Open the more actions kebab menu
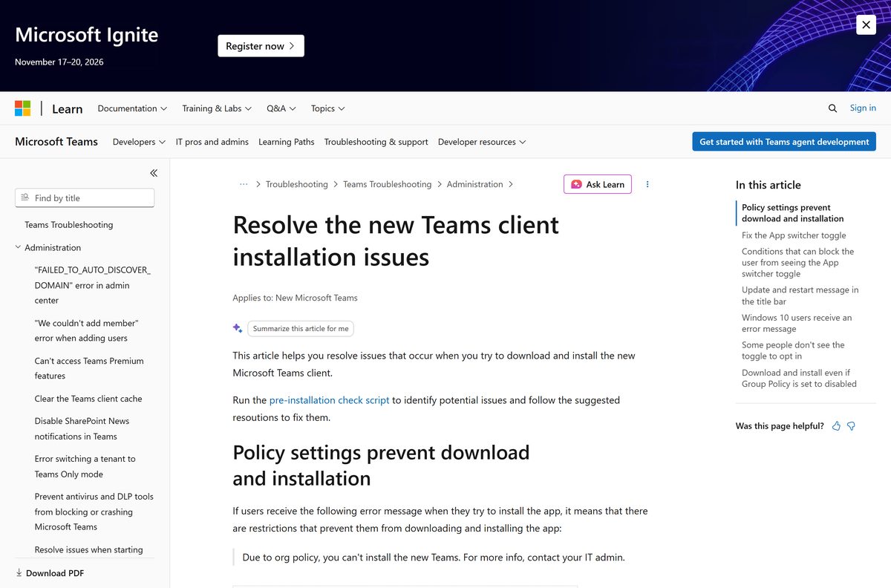Viewport: 891px width, 588px height. pos(647,184)
